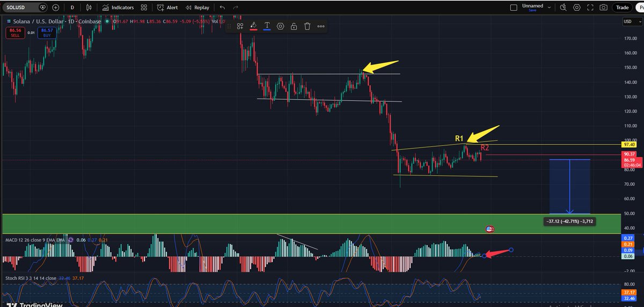The height and width of the screenshot is (307, 644).
Task: Click the Stoch RSI 37.17 axis label
Action: tap(630, 293)
